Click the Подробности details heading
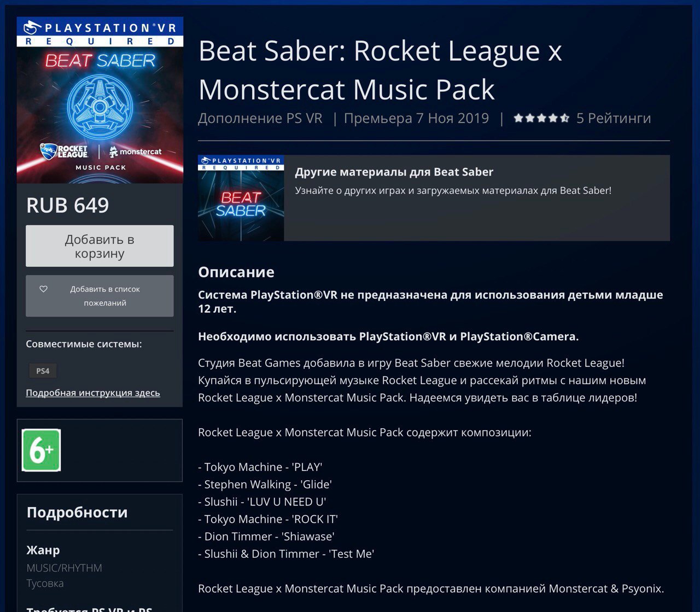 [x=77, y=512]
